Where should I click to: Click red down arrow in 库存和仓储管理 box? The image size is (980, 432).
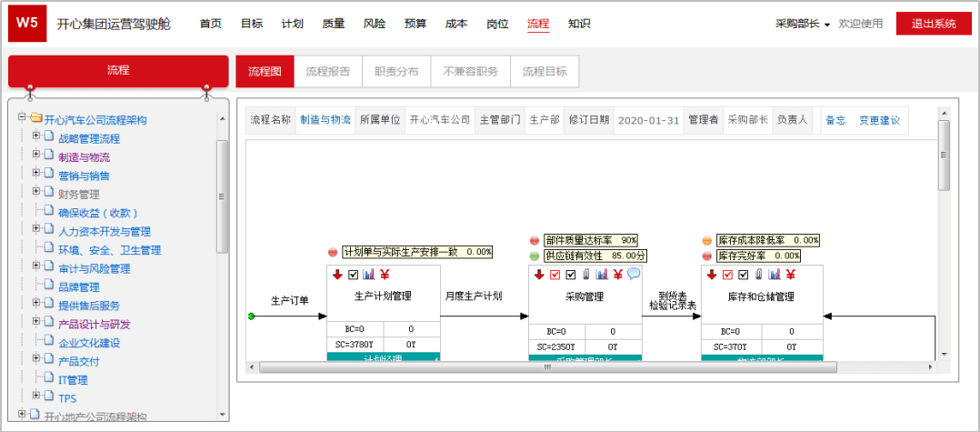click(710, 275)
